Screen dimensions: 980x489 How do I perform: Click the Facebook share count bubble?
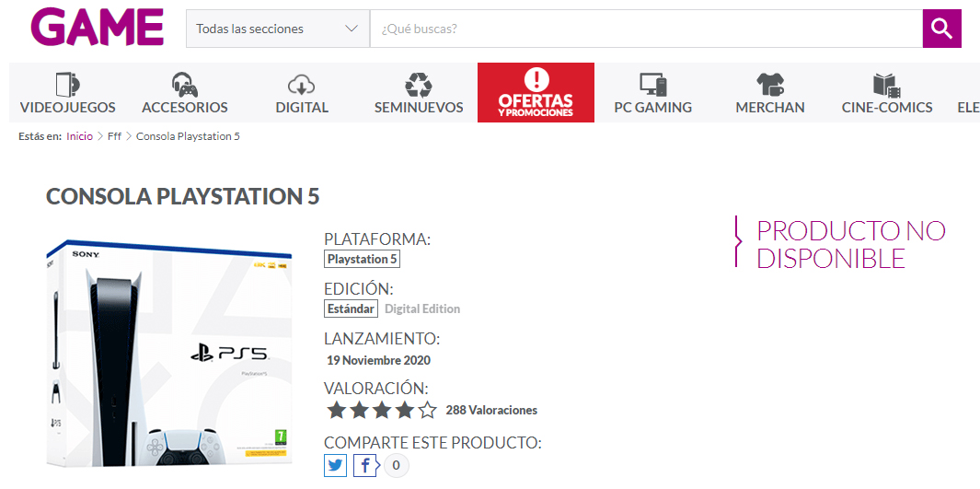(x=397, y=466)
